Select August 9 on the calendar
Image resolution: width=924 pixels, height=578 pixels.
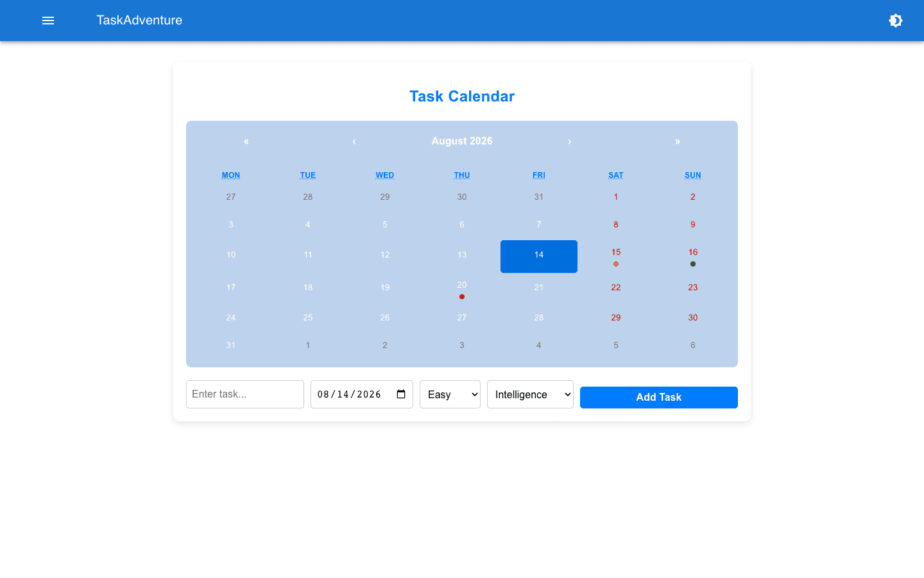pyautogui.click(x=693, y=225)
